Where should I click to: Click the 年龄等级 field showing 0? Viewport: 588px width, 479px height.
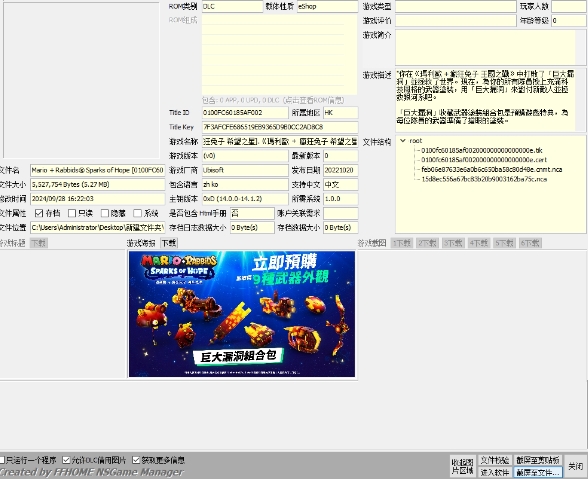pos(568,21)
